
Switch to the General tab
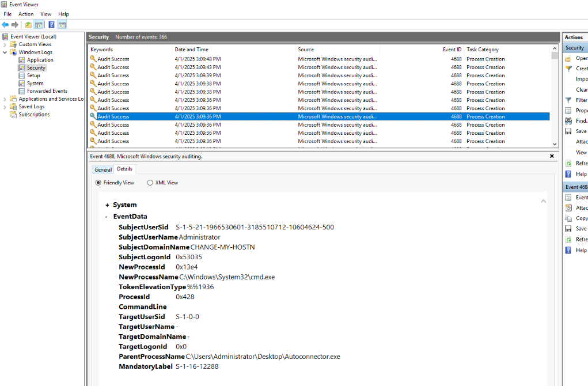[103, 169]
